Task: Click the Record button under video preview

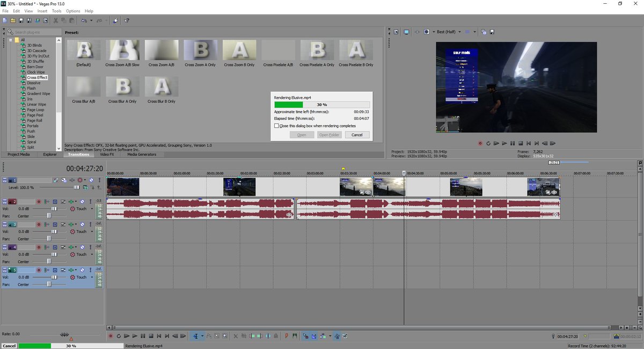Action: (x=480, y=143)
